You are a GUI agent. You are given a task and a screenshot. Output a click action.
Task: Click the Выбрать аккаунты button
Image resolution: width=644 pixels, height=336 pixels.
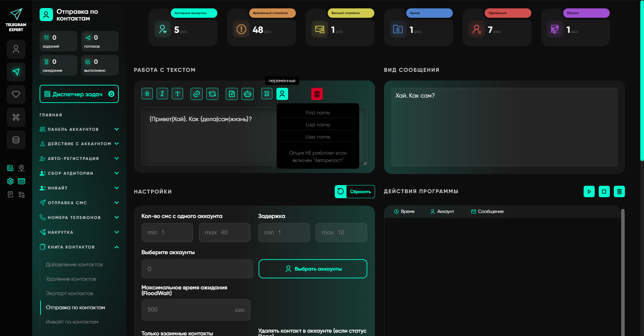313,269
